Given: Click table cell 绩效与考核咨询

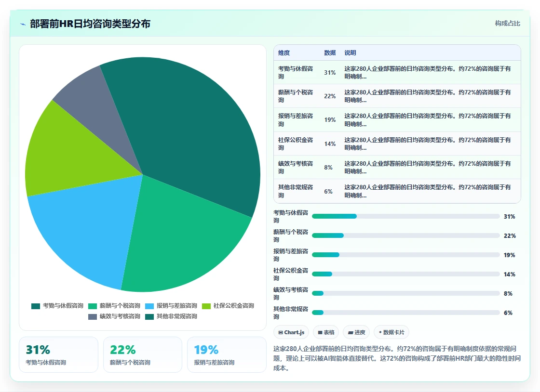Looking at the screenshot, I should (x=296, y=168).
